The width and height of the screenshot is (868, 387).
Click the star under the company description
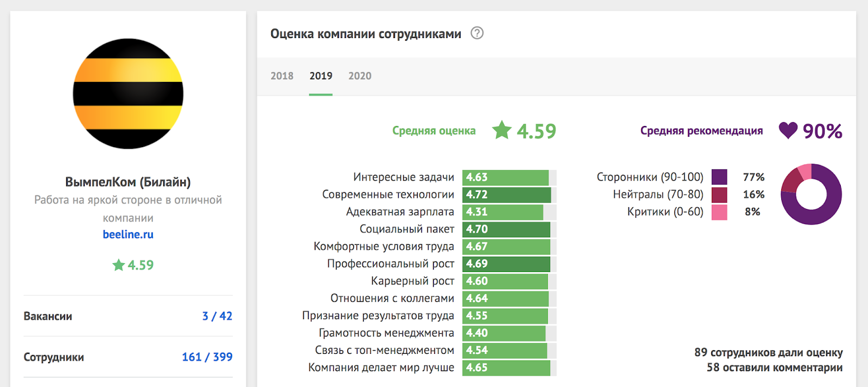coord(118,265)
